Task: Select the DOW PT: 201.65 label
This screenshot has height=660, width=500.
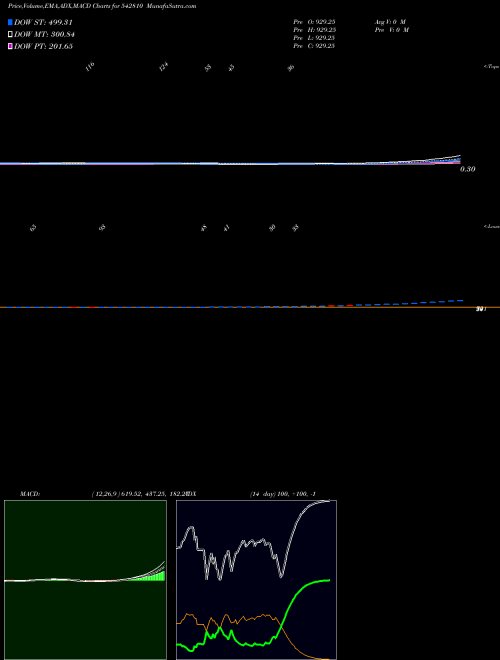Action: (x=43, y=46)
